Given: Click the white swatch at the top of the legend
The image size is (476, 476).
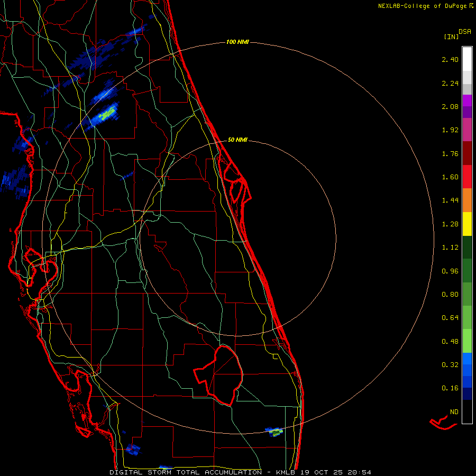Looking at the screenshot, I should point(467,59).
